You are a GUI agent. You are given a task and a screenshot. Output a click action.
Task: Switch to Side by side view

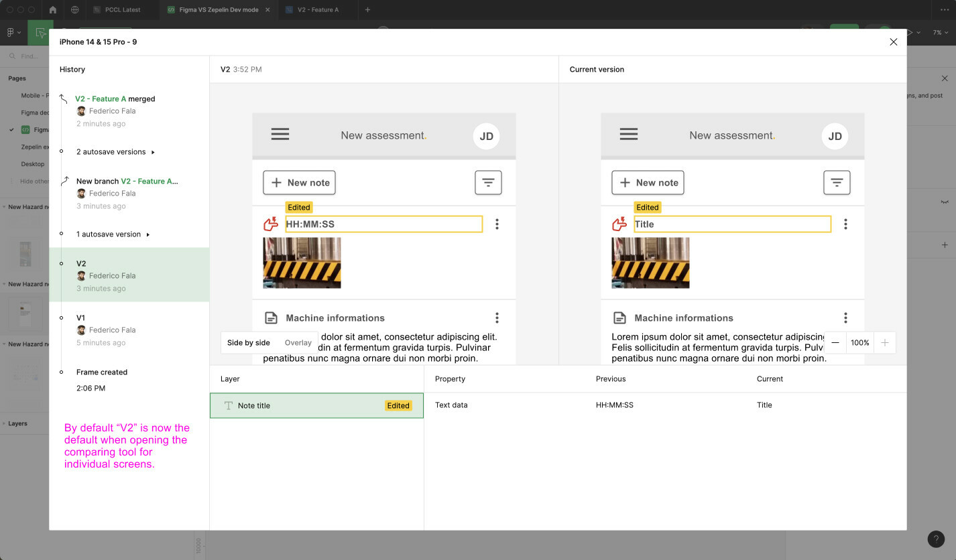pos(248,342)
